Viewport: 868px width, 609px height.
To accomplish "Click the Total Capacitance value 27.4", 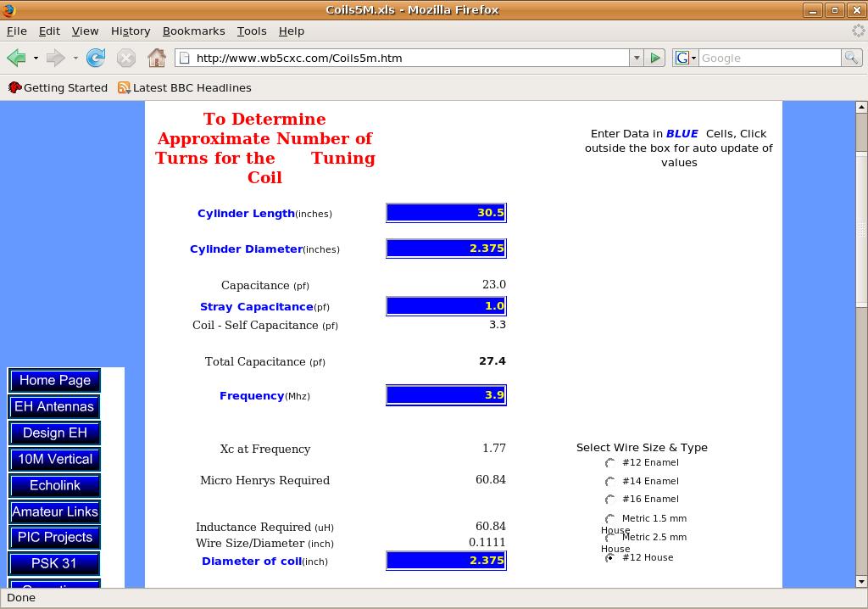I will (492, 361).
